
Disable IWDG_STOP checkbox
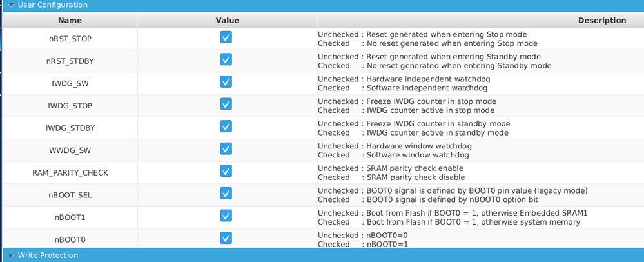226,105
